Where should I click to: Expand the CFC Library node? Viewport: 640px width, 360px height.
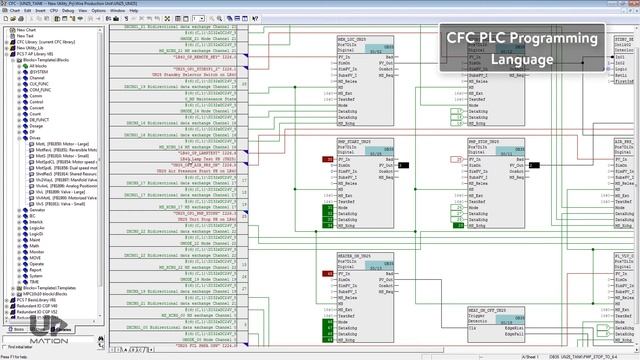point(7,42)
